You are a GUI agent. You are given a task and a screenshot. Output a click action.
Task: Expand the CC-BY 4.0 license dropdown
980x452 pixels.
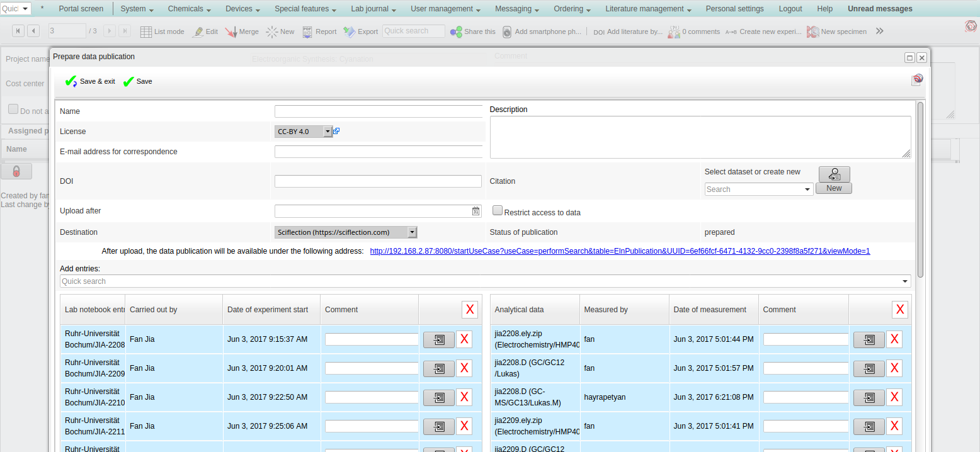(328, 132)
